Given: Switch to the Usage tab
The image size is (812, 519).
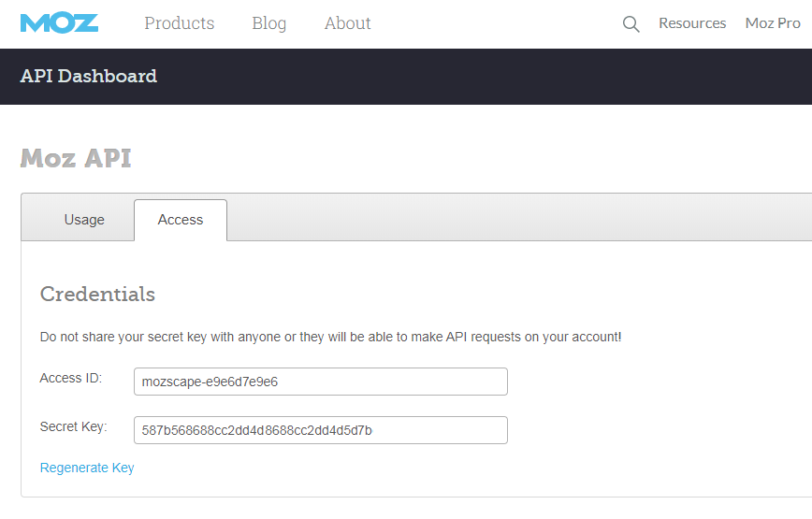Looking at the screenshot, I should (84, 220).
